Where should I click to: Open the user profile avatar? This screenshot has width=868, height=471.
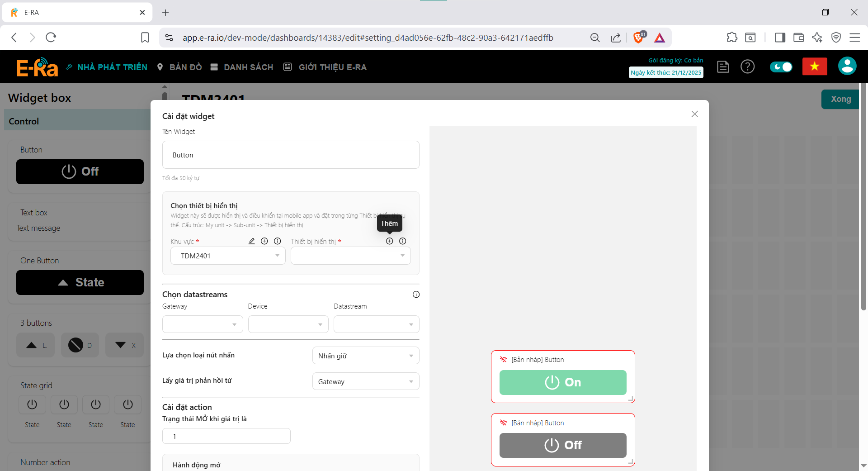pos(847,67)
